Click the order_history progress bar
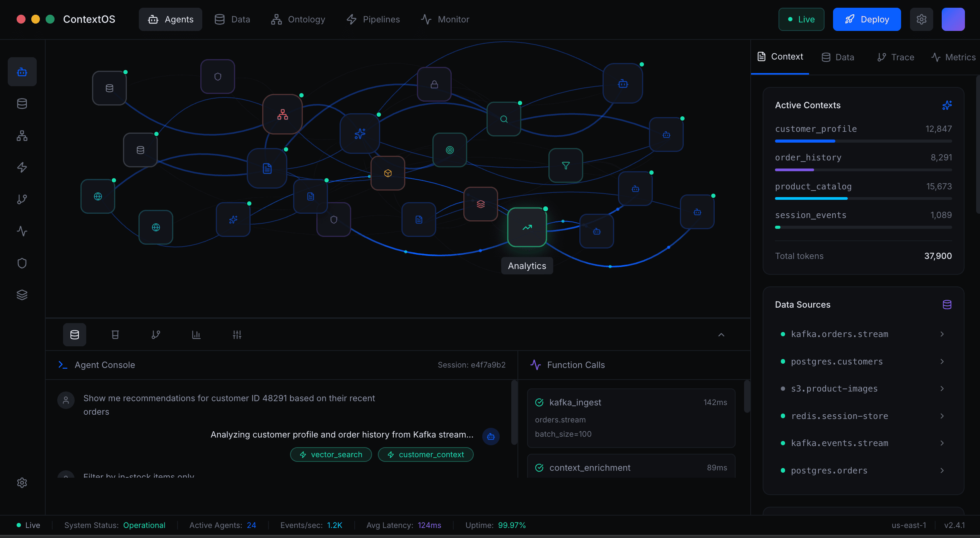This screenshot has width=980, height=538. (862, 169)
